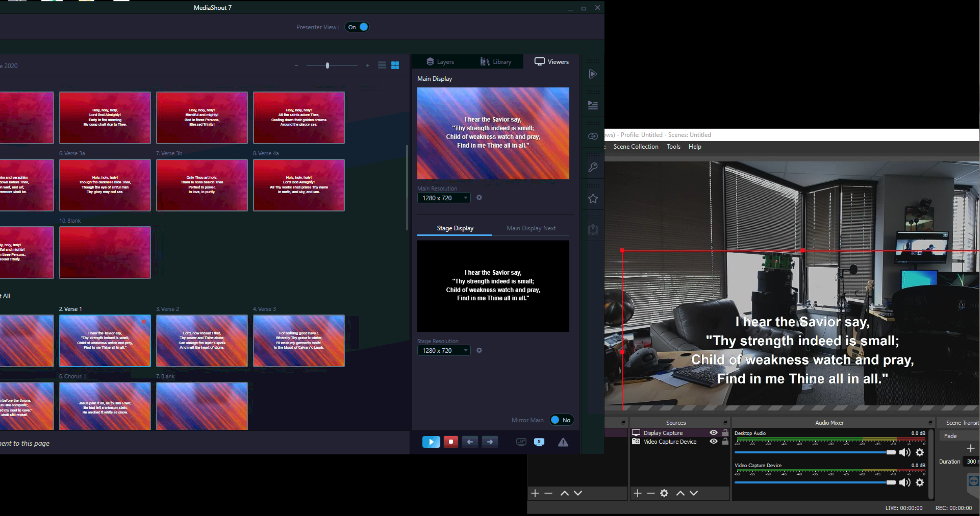Open favorites via the star sidebar icon

593,198
